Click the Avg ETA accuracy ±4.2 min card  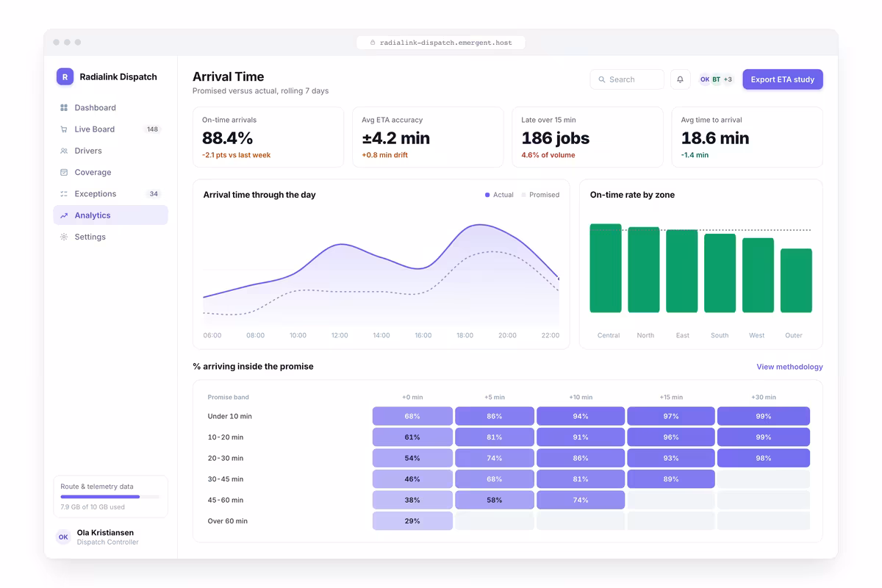point(428,137)
